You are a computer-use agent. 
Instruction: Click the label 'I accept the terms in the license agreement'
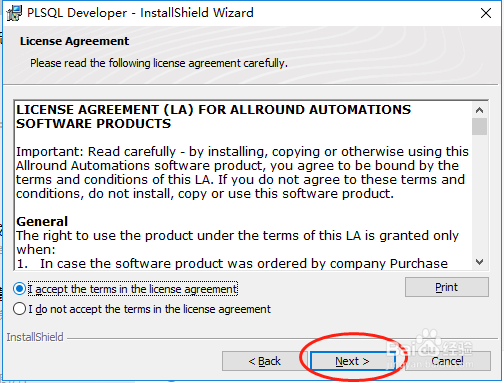click(x=133, y=289)
